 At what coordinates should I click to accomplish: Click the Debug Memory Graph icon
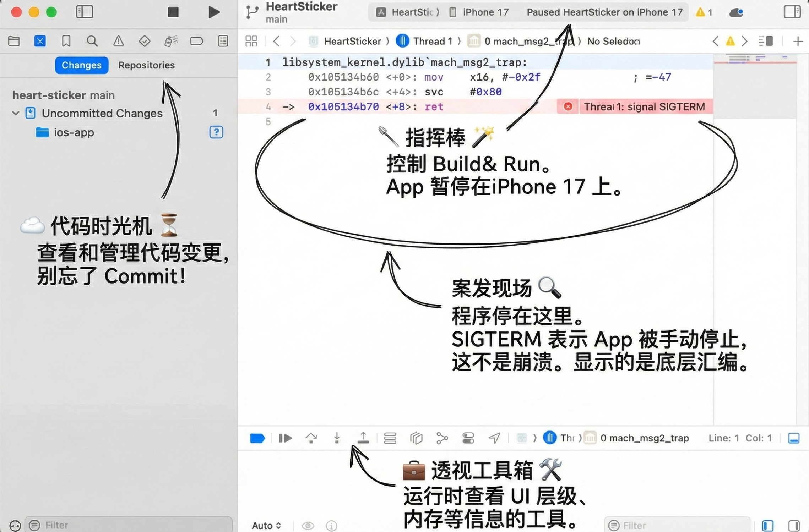pos(442,438)
